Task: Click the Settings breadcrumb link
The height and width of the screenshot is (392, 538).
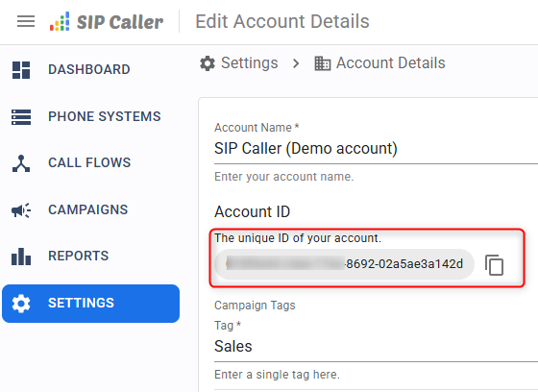Action: [x=250, y=63]
